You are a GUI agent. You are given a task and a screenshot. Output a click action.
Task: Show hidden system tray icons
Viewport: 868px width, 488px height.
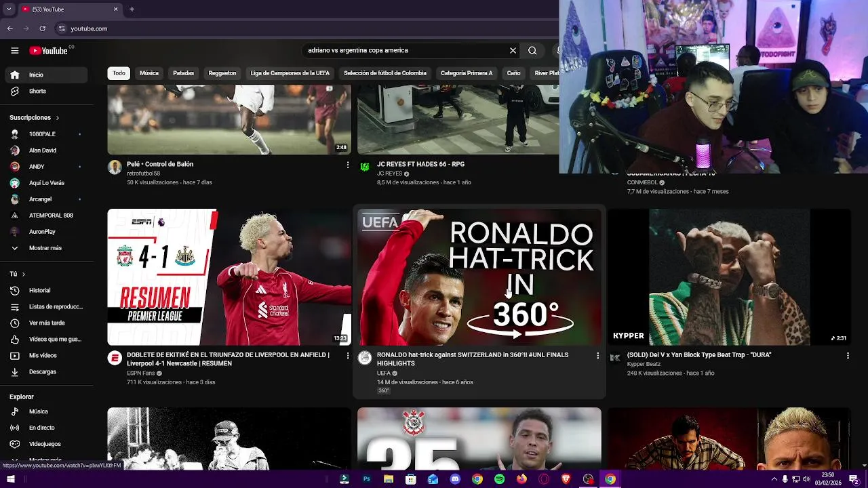coord(774,479)
